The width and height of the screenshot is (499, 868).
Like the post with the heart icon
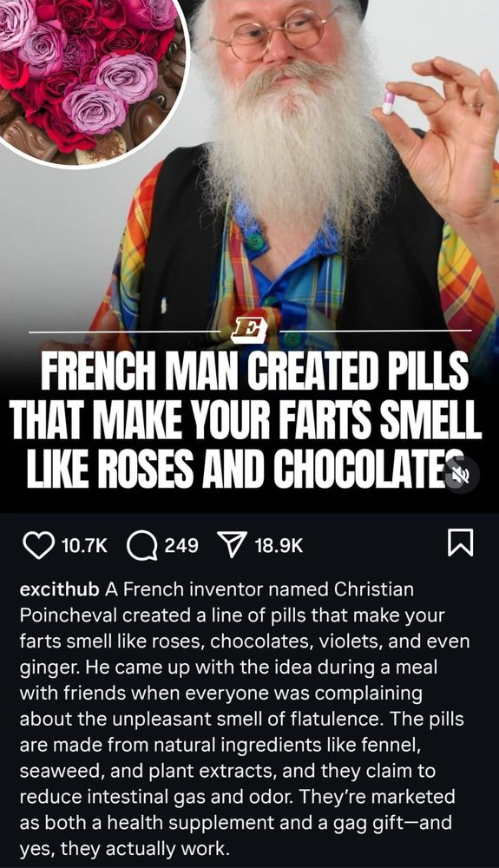[x=39, y=545]
